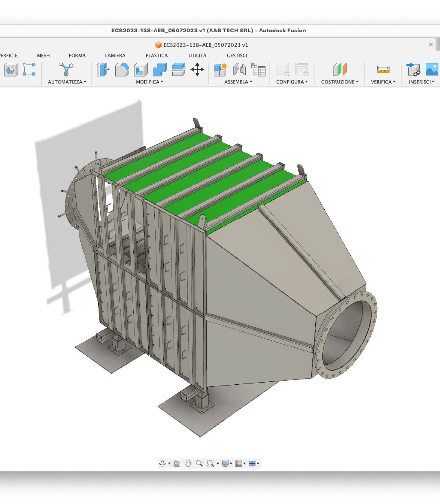Expand the Display Settings dropdown arrow
The height and width of the screenshot is (504, 440).
[x=231, y=464]
